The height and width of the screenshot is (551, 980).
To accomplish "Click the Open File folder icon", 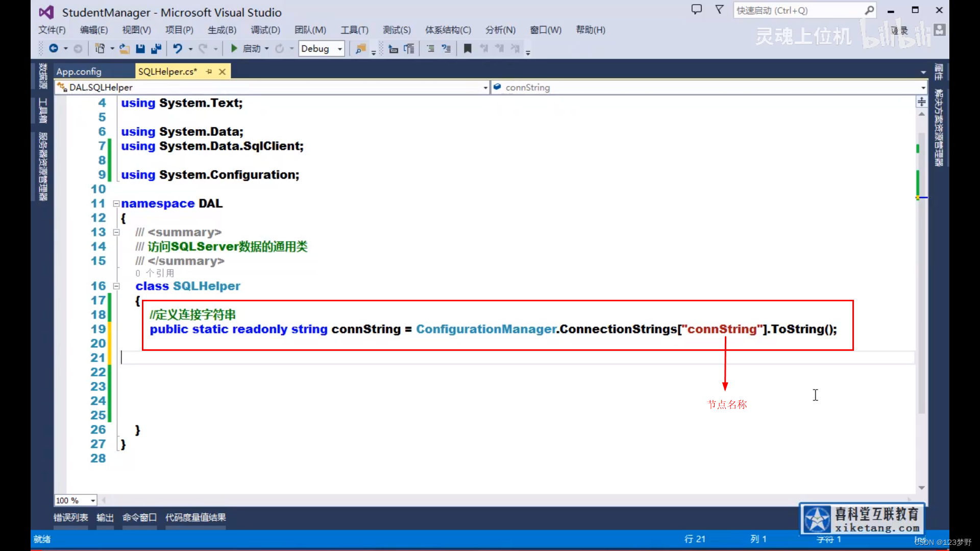I will point(124,49).
